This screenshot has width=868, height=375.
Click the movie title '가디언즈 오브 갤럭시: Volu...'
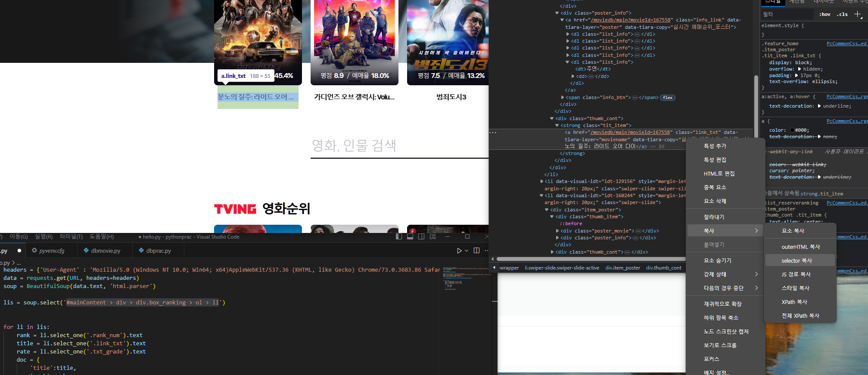point(354,97)
